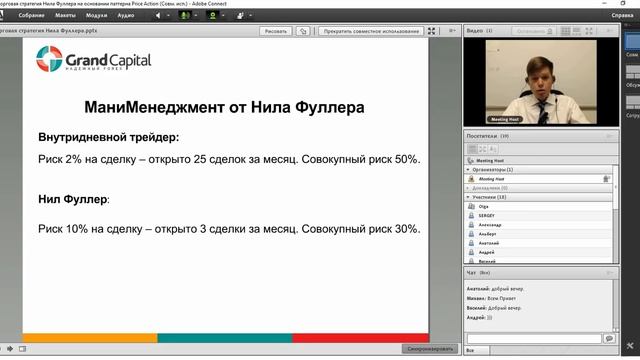Toggle full screen for the share pod
Screen dimensions: 640x360
click(431, 31)
